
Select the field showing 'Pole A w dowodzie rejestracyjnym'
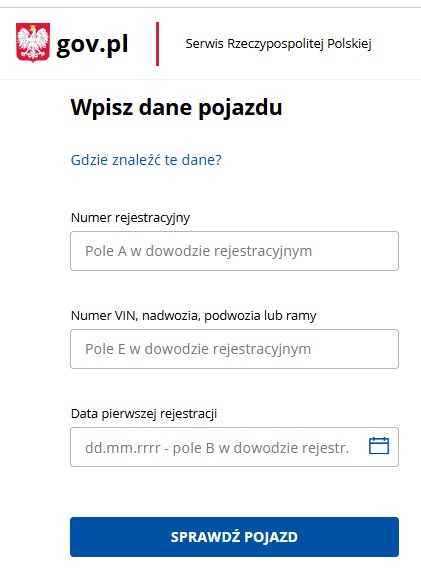coord(234,251)
